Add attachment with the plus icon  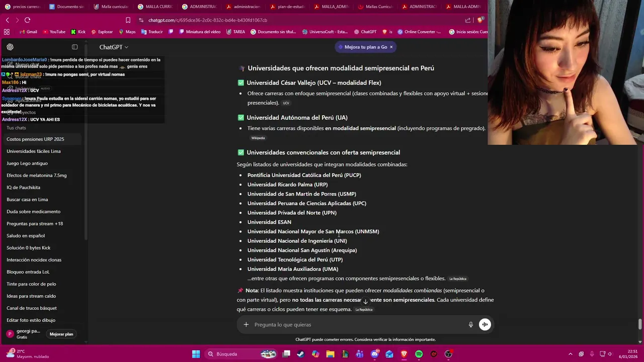pyautogui.click(x=246, y=324)
